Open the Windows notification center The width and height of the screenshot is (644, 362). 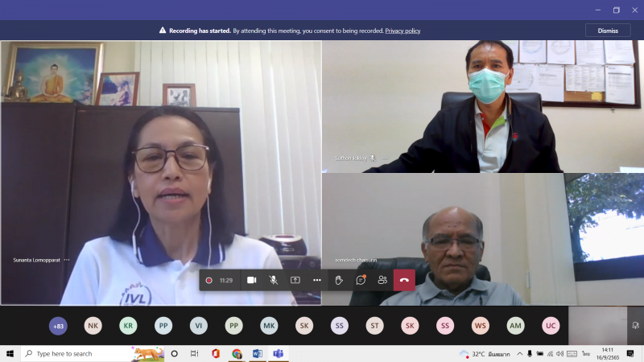[630, 353]
